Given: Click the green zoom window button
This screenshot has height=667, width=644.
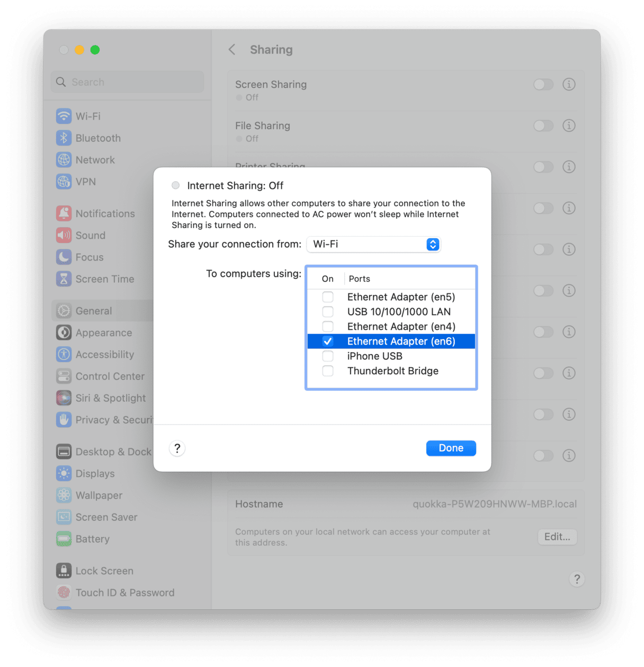Looking at the screenshot, I should [95, 50].
